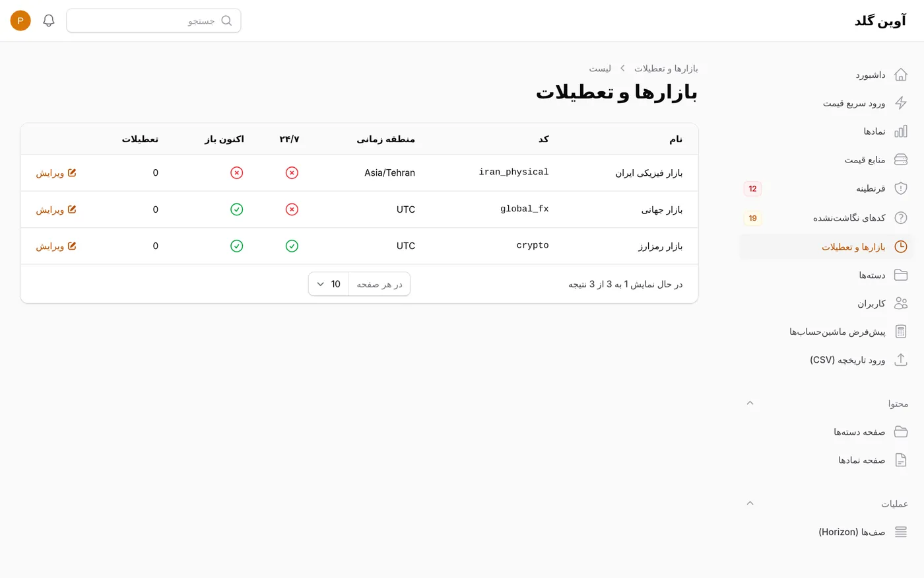Screen dimensions: 924x578
Task: Click the داشبورد home icon
Action: point(901,75)
